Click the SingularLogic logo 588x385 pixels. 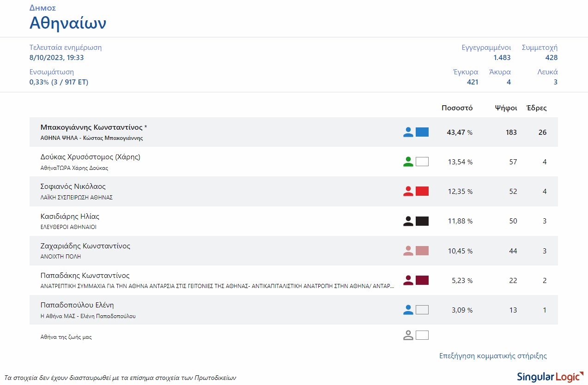click(x=548, y=376)
